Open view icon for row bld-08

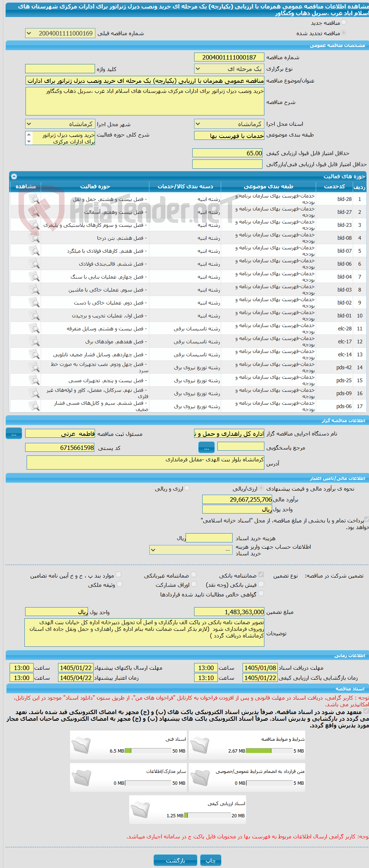34,238
